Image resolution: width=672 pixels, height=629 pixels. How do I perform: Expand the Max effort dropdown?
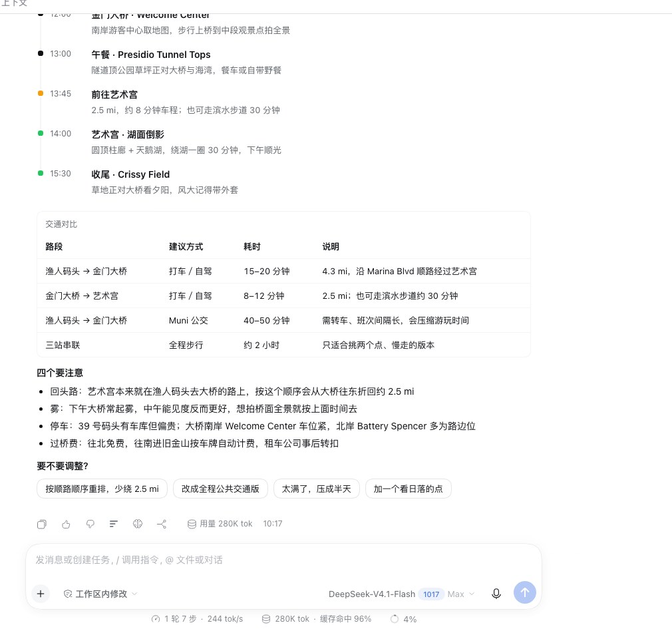(x=461, y=594)
